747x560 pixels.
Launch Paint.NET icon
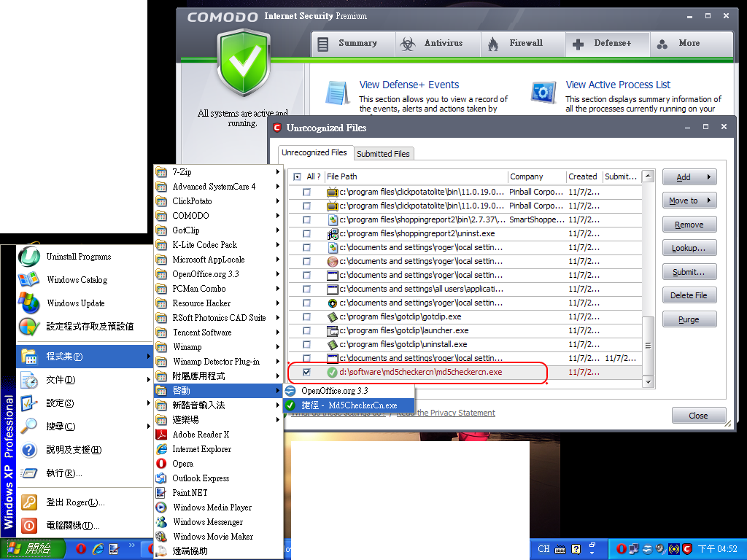(x=161, y=493)
